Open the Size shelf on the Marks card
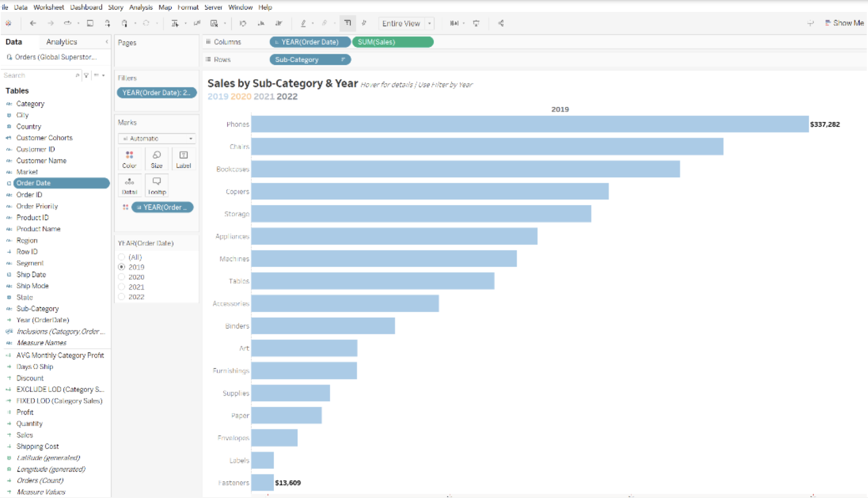Image resolution: width=868 pixels, height=498 pixels. [156, 159]
